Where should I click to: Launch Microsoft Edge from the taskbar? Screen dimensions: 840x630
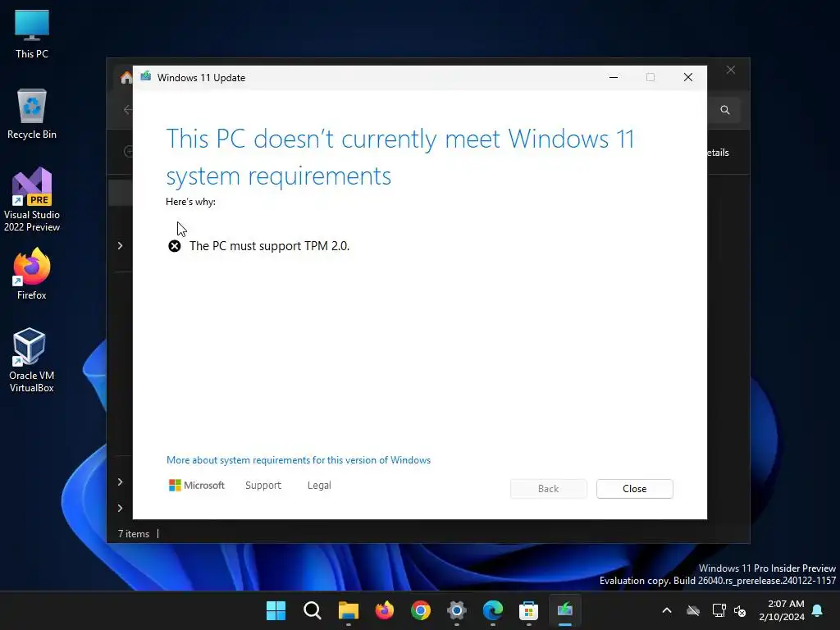tap(493, 610)
